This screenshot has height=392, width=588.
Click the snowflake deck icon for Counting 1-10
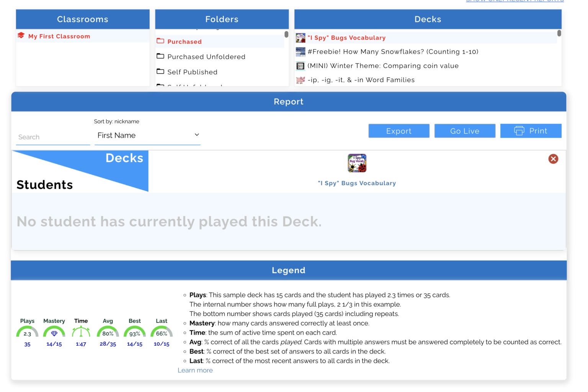click(x=301, y=52)
